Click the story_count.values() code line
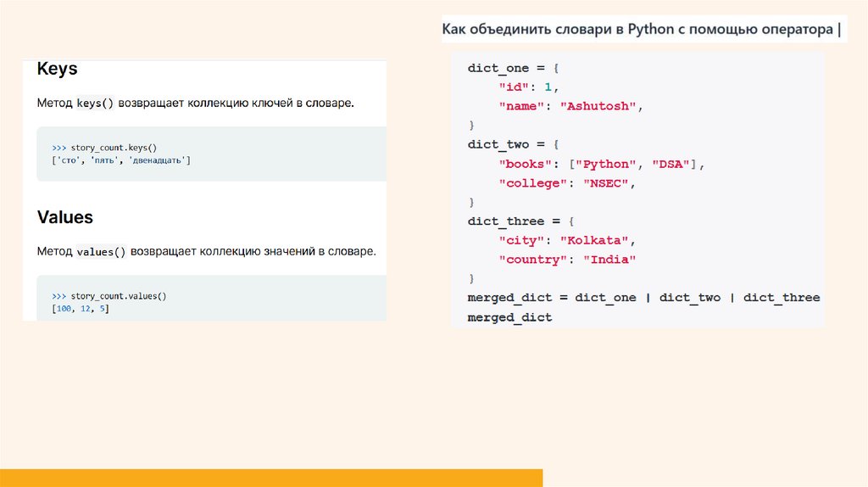This screenshot has width=868, height=487. point(109,296)
